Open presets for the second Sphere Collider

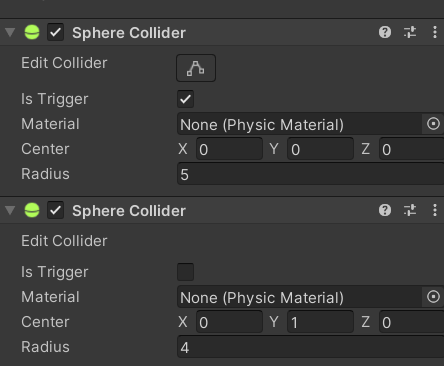pos(410,210)
